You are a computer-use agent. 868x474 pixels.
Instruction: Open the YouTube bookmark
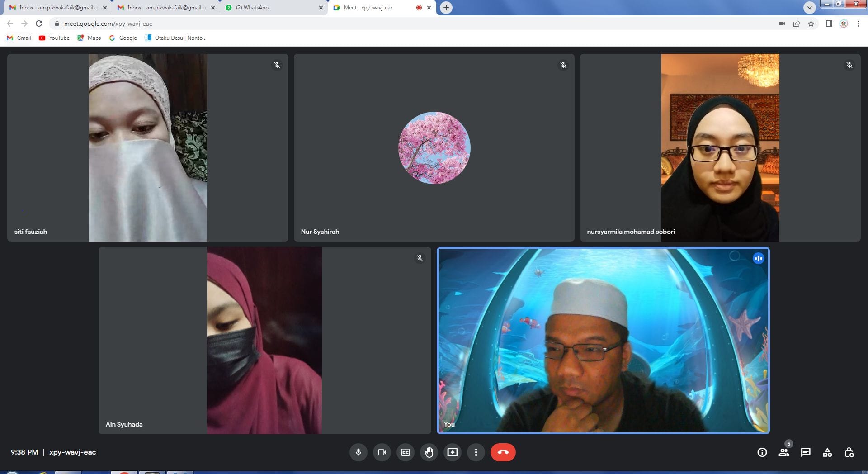(54, 38)
